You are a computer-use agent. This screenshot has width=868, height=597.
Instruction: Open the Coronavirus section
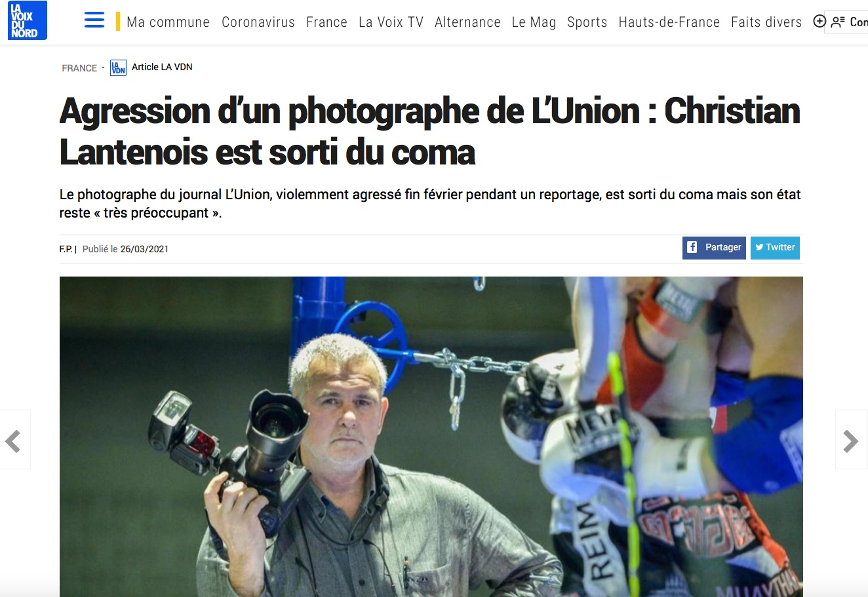258,22
